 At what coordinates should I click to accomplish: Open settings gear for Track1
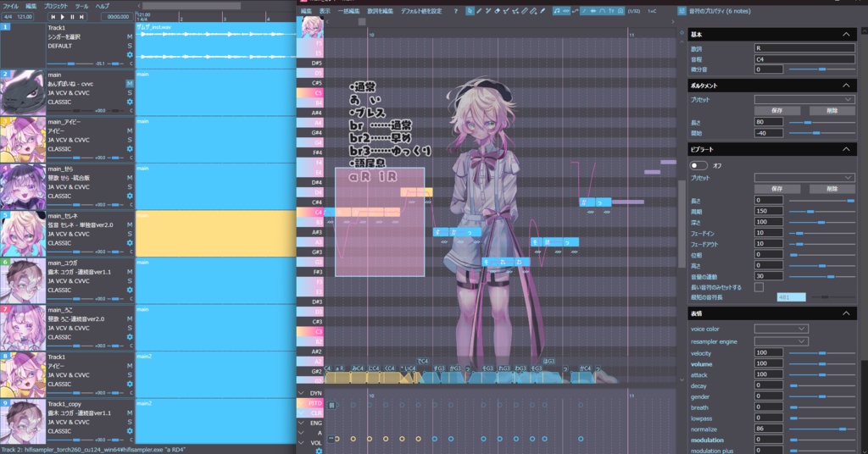point(130,55)
